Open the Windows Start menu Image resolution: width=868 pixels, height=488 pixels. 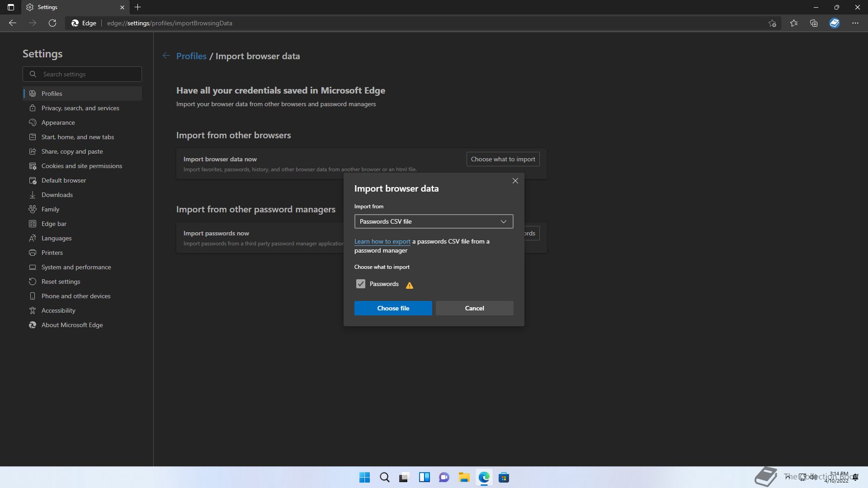364,477
